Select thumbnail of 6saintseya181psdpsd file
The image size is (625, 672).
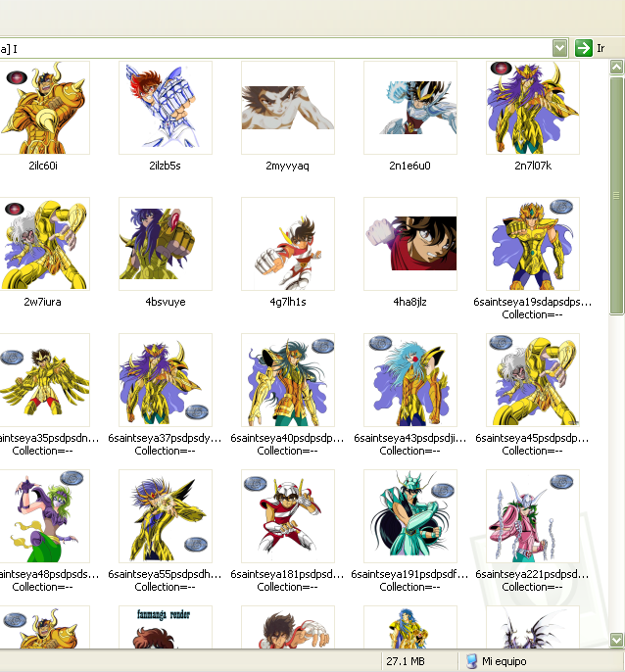(x=288, y=516)
